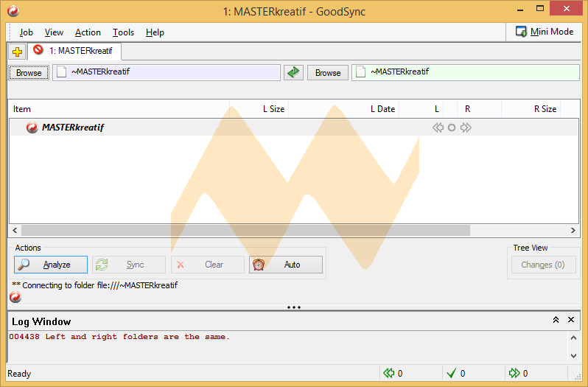
Task: Click the left-pointing arrows in MASTERkreatif row
Action: pos(438,128)
